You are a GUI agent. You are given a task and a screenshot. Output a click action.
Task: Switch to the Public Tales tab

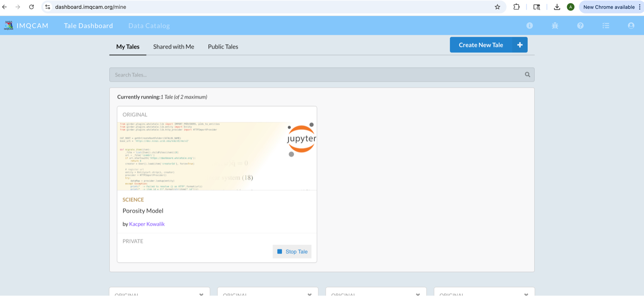(x=223, y=47)
